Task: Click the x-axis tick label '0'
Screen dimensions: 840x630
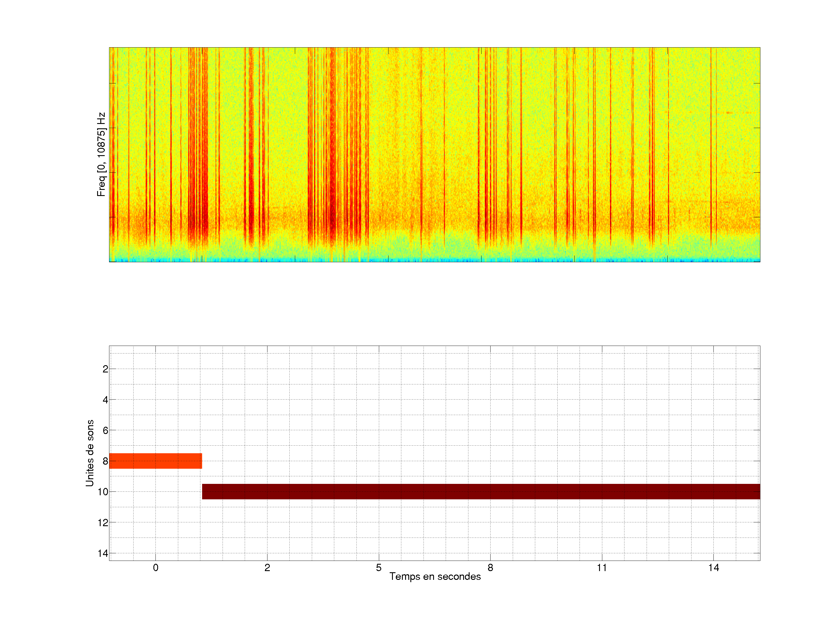Action: [x=155, y=568]
